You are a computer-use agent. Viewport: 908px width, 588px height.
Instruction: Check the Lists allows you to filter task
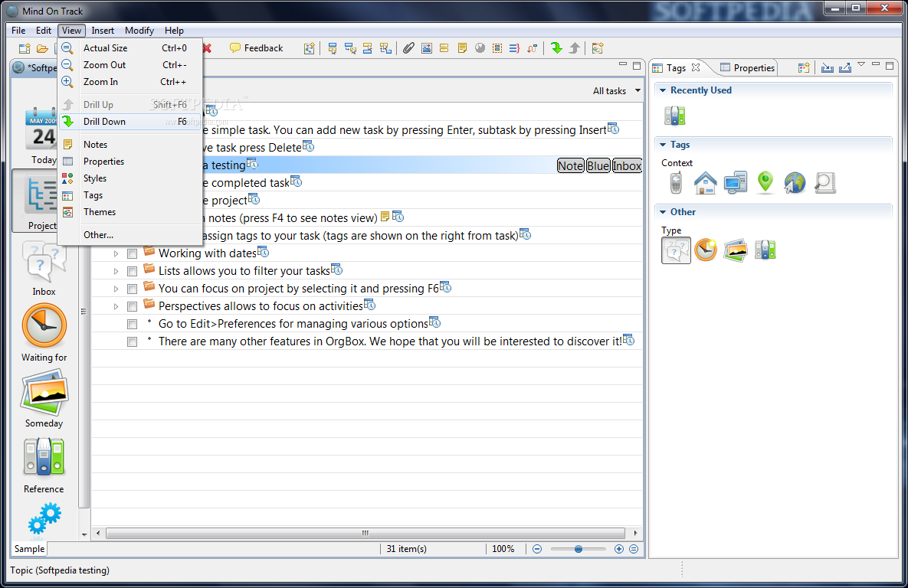point(132,272)
